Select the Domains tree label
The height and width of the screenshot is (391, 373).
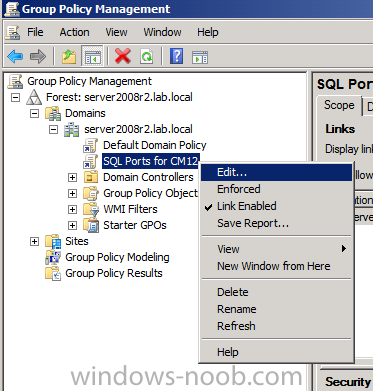(85, 113)
